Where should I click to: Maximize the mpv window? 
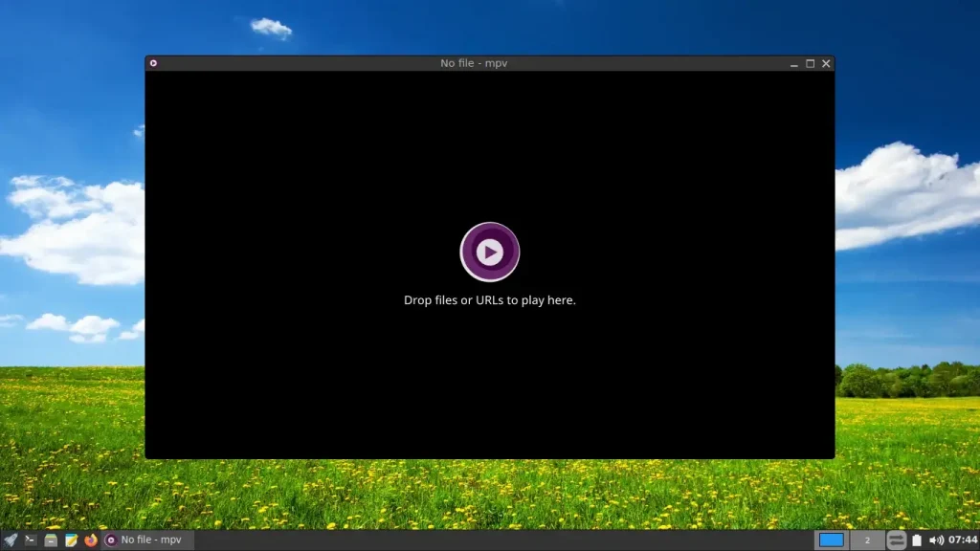coord(810,64)
